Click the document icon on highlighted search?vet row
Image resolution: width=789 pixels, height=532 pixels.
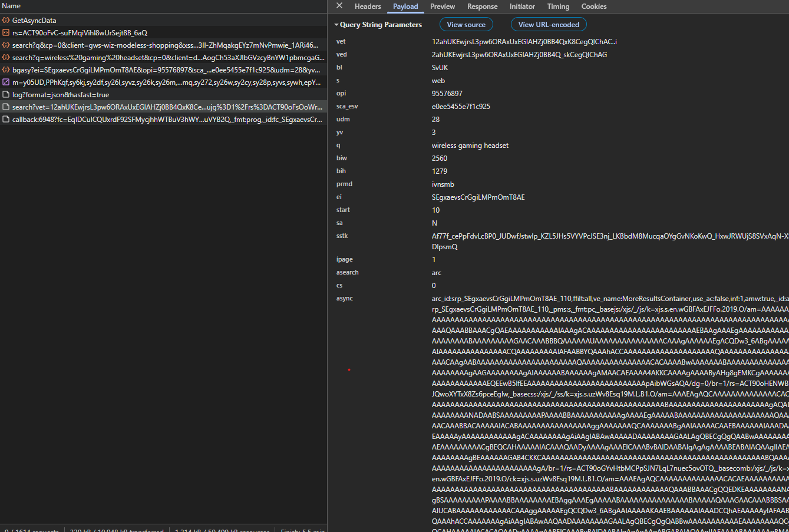click(6, 107)
